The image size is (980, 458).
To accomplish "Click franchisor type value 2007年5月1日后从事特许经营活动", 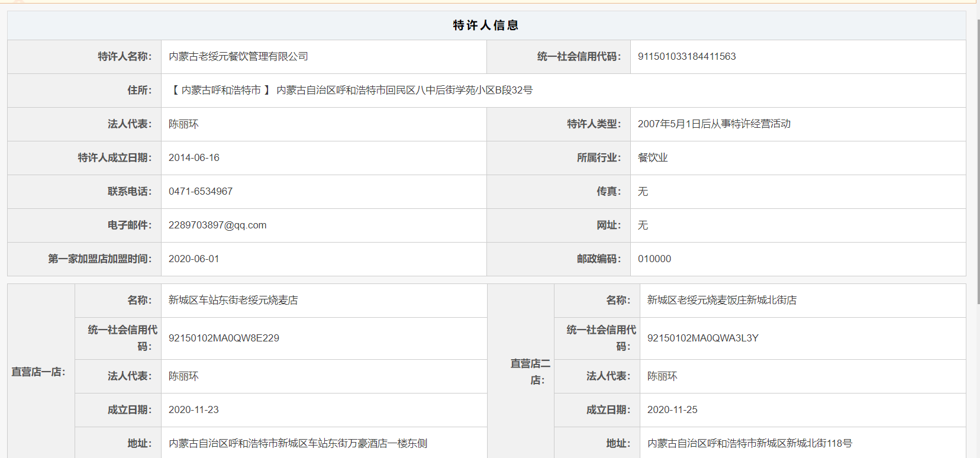I will (x=714, y=124).
